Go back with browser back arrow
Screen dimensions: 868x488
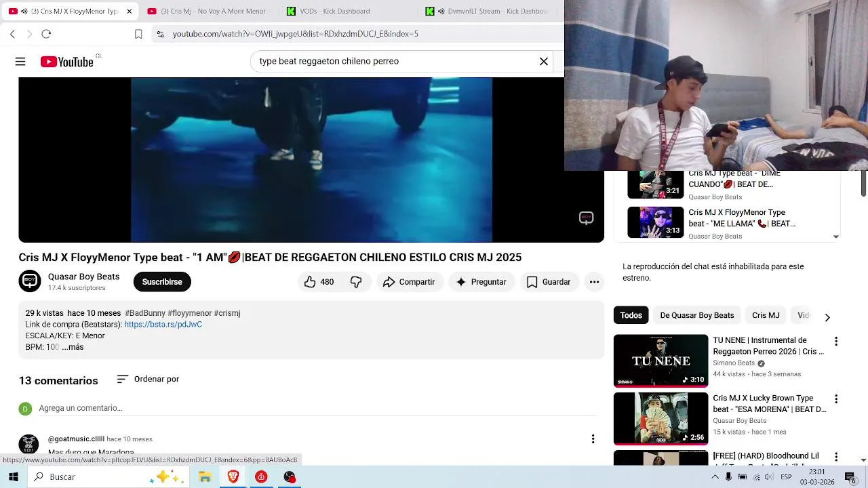pyautogui.click(x=12, y=34)
